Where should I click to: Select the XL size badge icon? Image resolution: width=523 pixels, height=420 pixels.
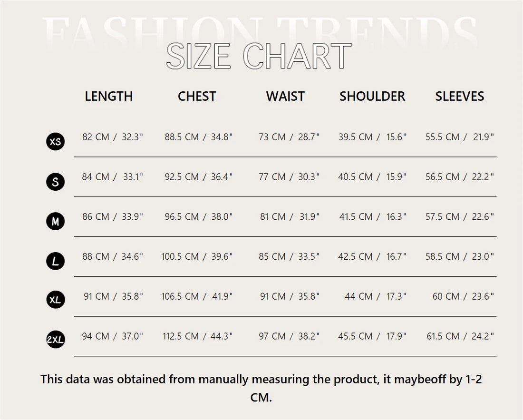coord(56,300)
